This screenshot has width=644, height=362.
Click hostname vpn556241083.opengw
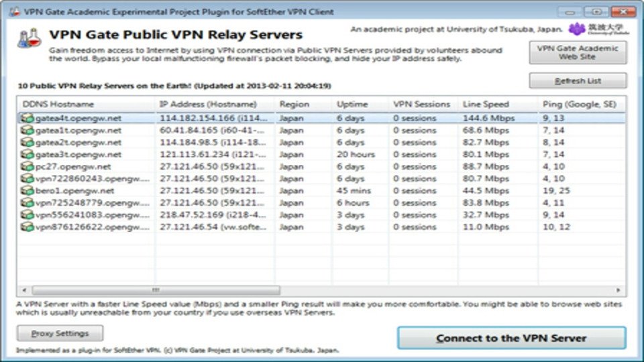[93, 215]
